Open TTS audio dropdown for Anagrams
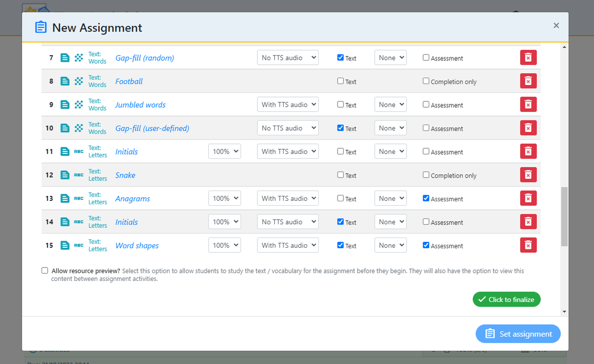 click(288, 198)
